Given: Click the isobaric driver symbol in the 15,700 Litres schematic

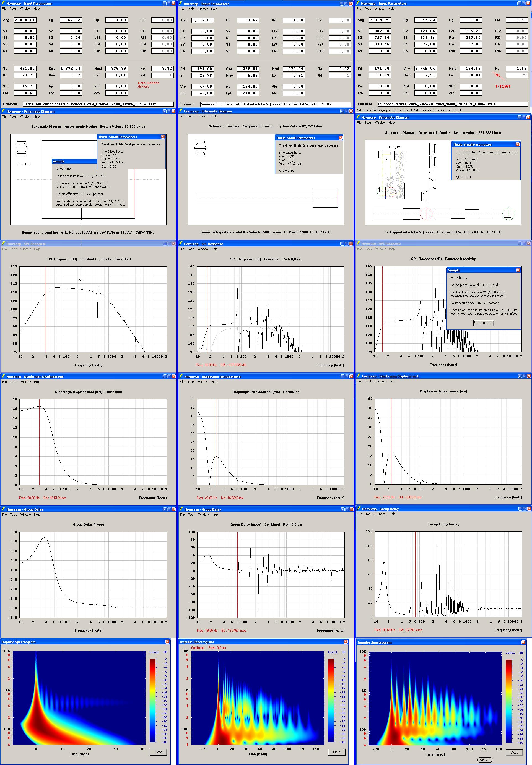Looking at the screenshot, I should click(22, 148).
